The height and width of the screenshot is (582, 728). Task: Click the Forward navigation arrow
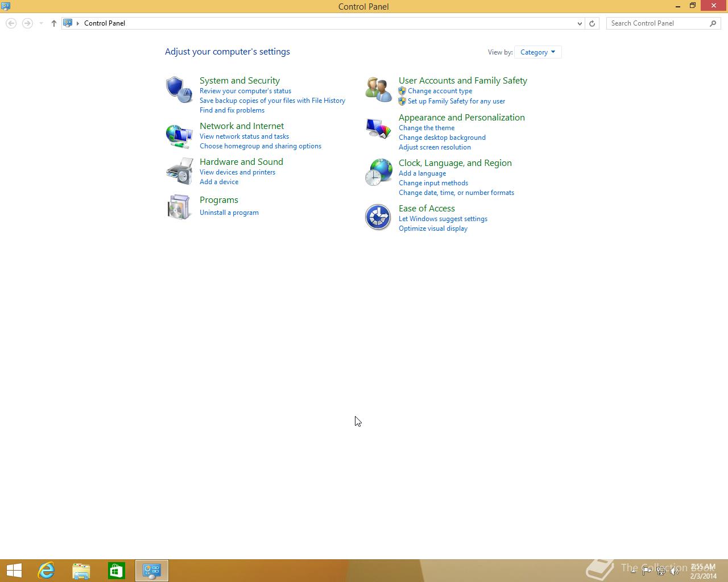coord(27,23)
